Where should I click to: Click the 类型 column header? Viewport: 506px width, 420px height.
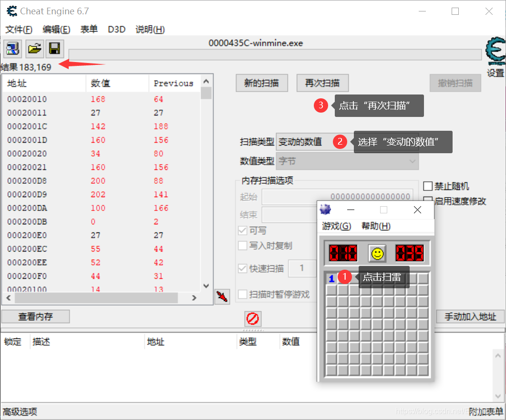coord(258,342)
